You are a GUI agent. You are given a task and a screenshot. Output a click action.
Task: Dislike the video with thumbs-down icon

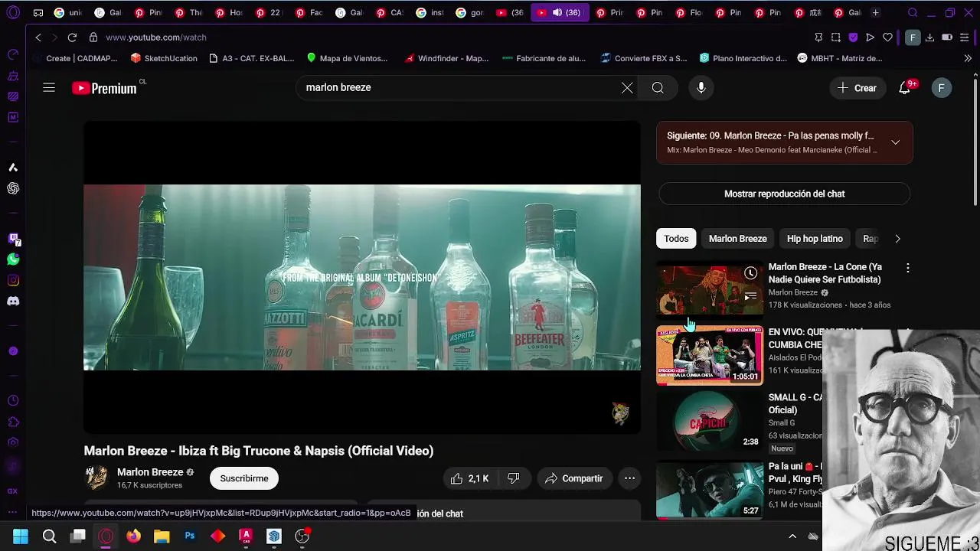(x=513, y=478)
